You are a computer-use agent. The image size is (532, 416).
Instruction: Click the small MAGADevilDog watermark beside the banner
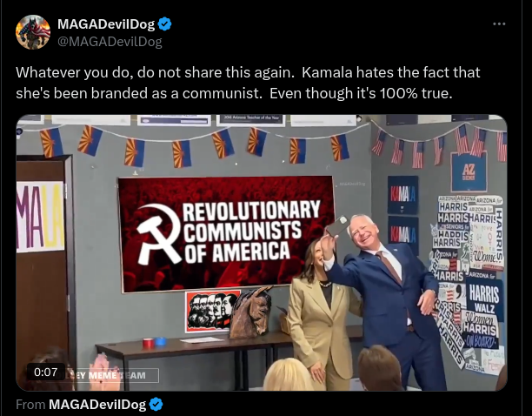tap(352, 184)
